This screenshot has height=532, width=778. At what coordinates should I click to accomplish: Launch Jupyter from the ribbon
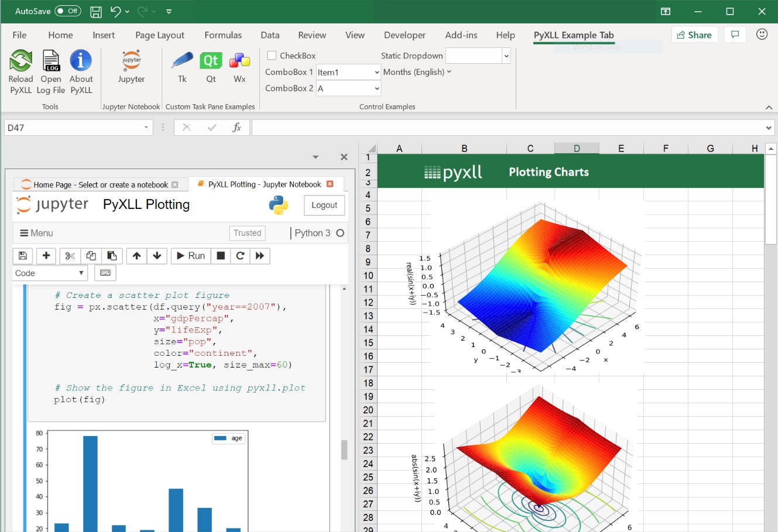click(131, 67)
